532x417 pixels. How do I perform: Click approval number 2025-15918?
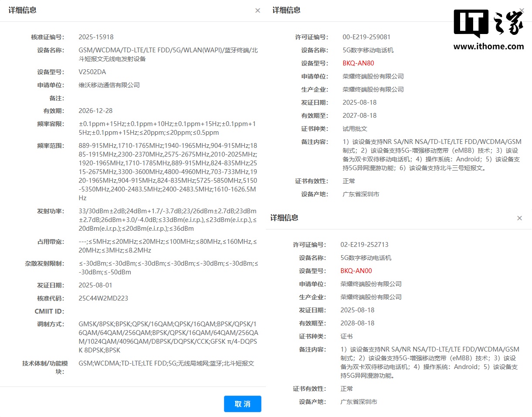click(x=96, y=37)
